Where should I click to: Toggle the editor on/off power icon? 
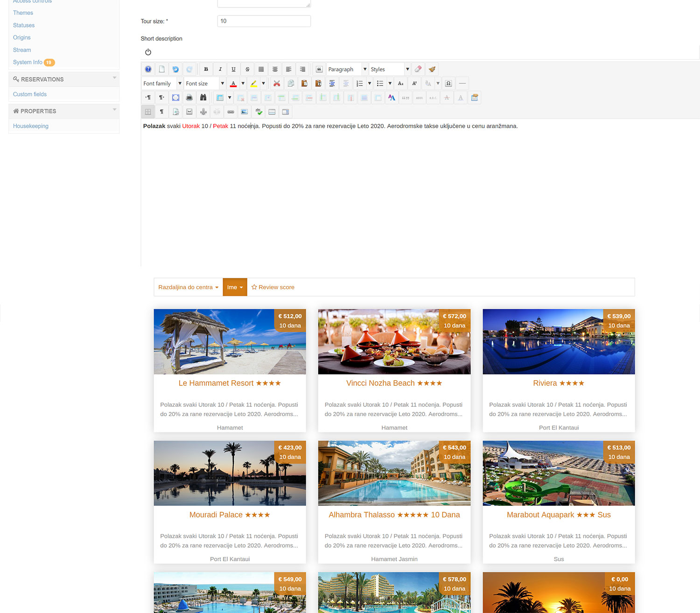pos(148,52)
